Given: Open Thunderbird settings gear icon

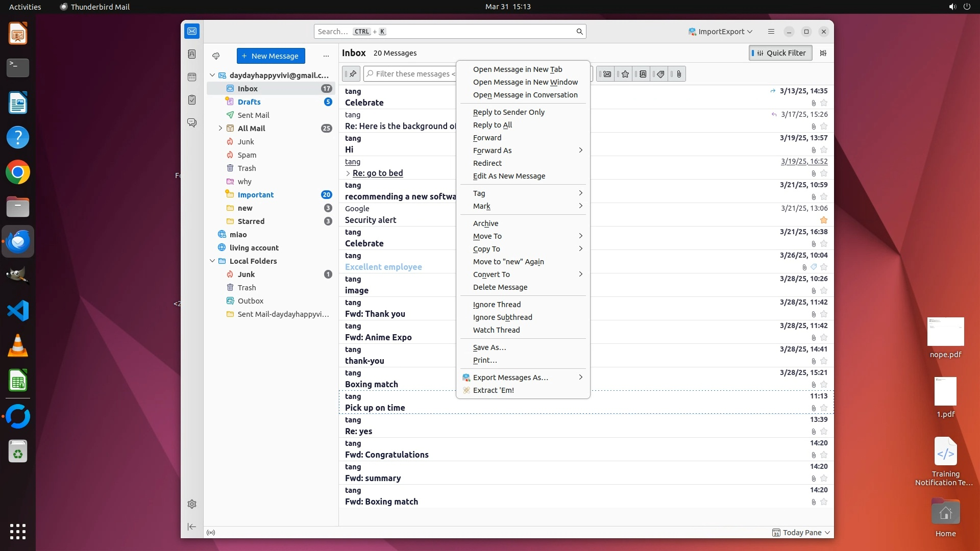Looking at the screenshot, I should click(192, 504).
